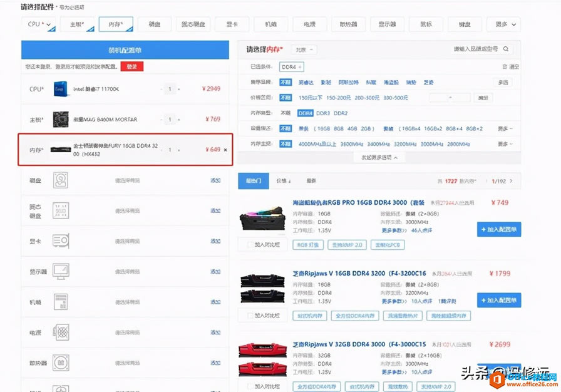This screenshot has width=561, height=392.
Task: Click the cooler icon in 散热器 row
Action: click(x=61, y=363)
